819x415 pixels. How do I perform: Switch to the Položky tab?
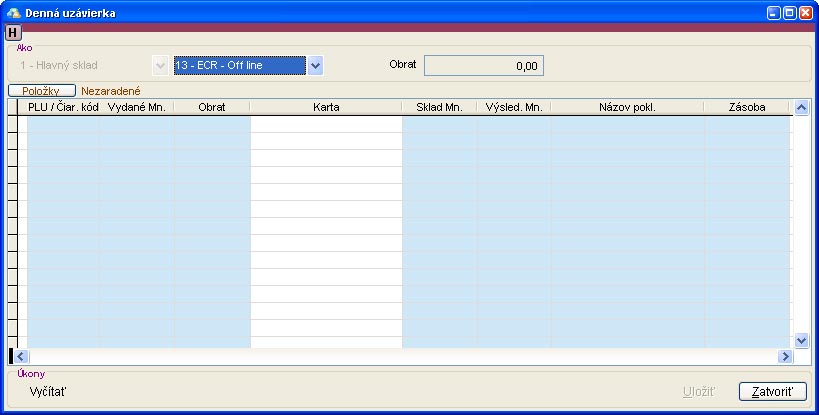(x=42, y=91)
